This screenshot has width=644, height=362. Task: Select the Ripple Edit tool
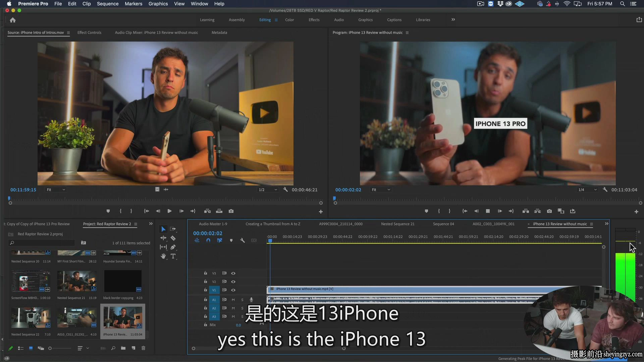coord(163,238)
